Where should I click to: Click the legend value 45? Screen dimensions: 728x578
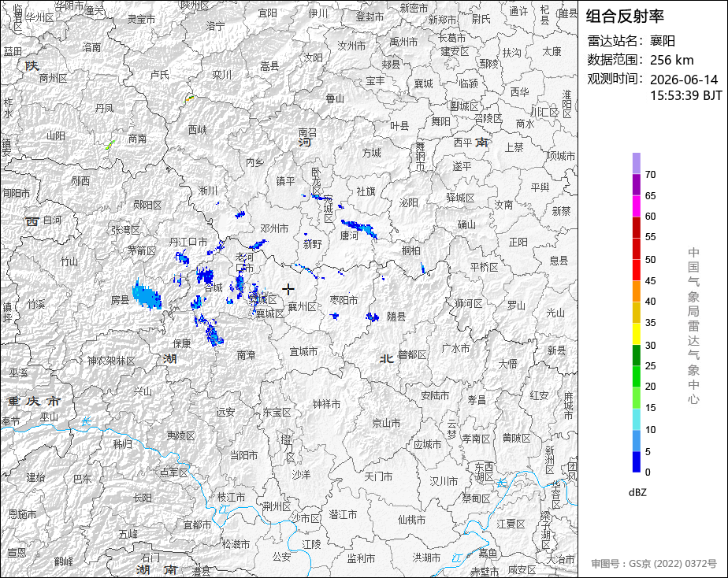[x=651, y=280]
